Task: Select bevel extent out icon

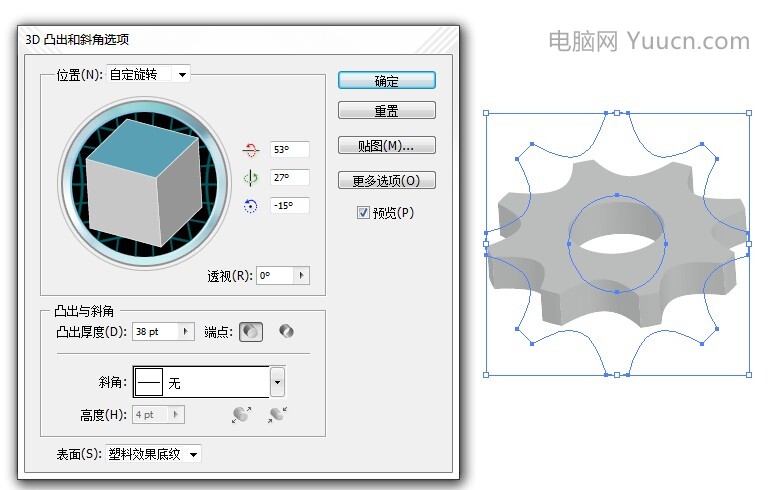Action: coord(242,415)
